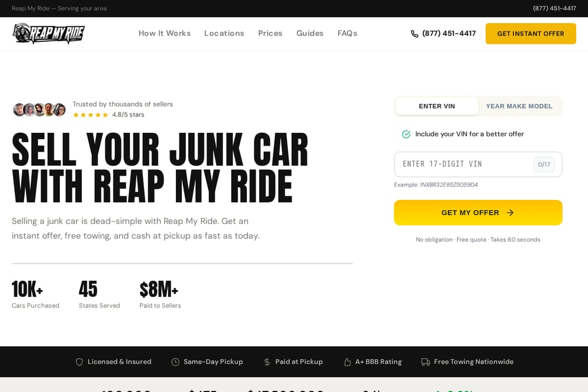Click the five gold stars rating

click(91, 115)
